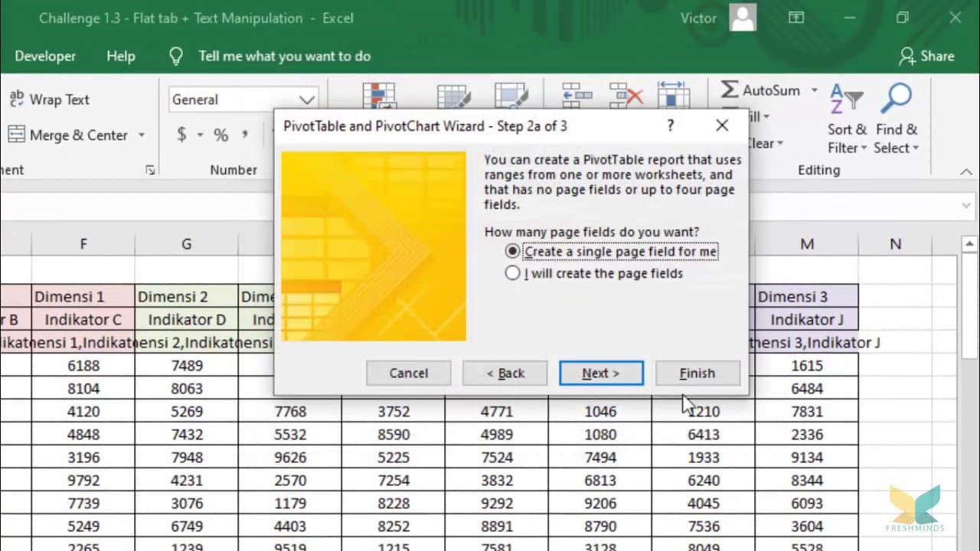The width and height of the screenshot is (980, 551).
Task: Click cell with value 1615
Action: coord(807,366)
